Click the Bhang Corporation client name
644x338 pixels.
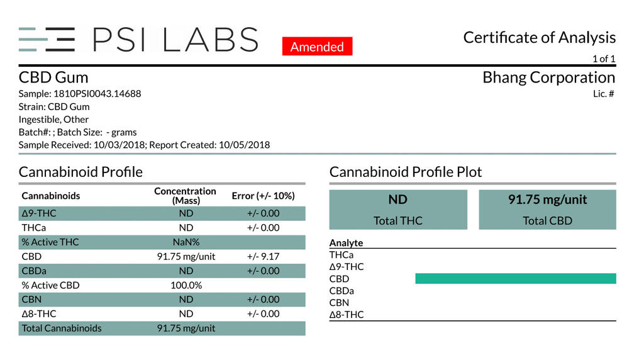tap(548, 77)
